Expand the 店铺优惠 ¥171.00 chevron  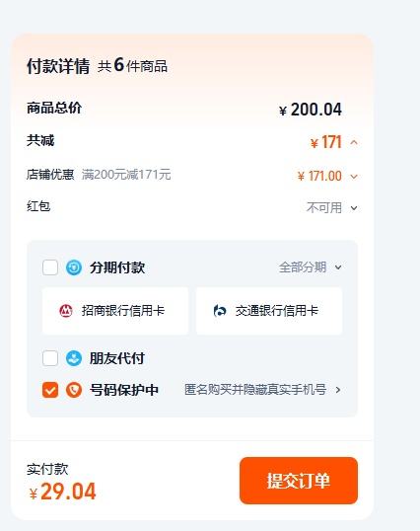[354, 177]
